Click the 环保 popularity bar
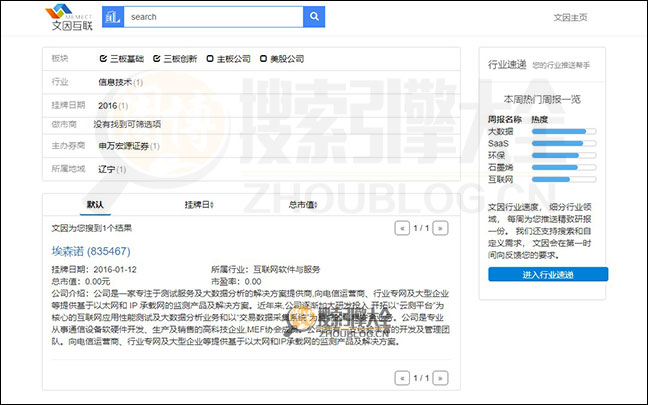The height and width of the screenshot is (405, 648). click(x=564, y=155)
